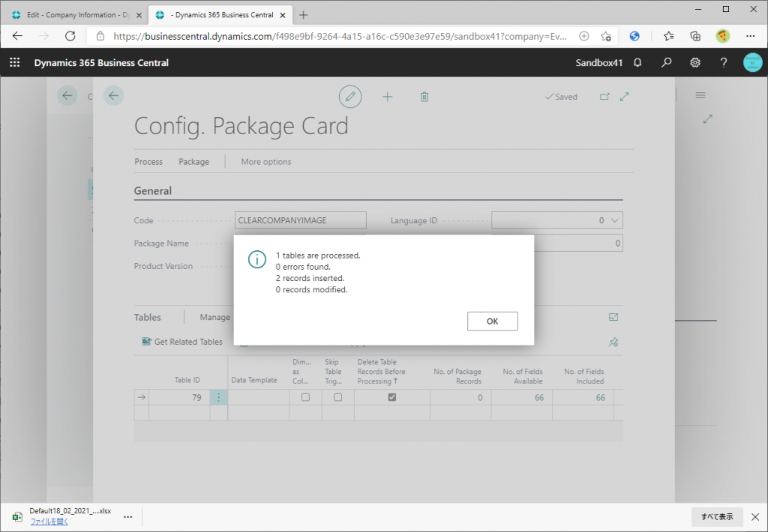This screenshot has width=768, height=532.
Task: Open the browser favorites list
Action: click(x=668, y=36)
